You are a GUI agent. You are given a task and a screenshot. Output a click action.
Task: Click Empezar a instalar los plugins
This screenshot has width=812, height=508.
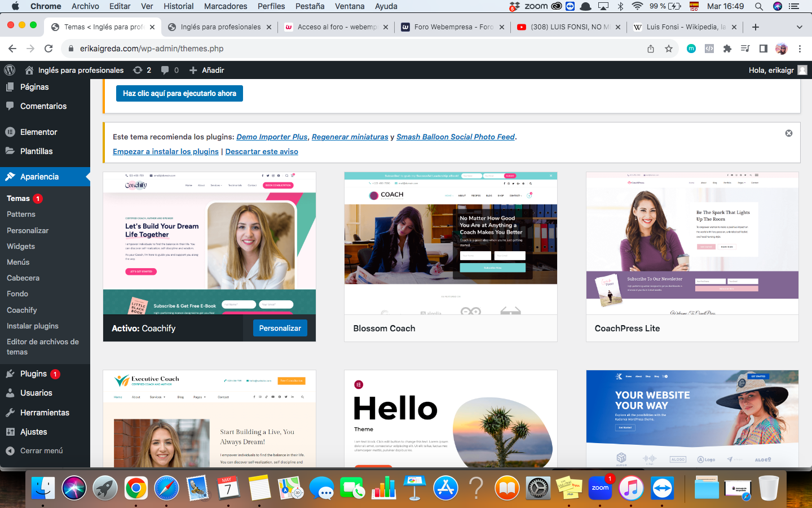[x=166, y=151]
